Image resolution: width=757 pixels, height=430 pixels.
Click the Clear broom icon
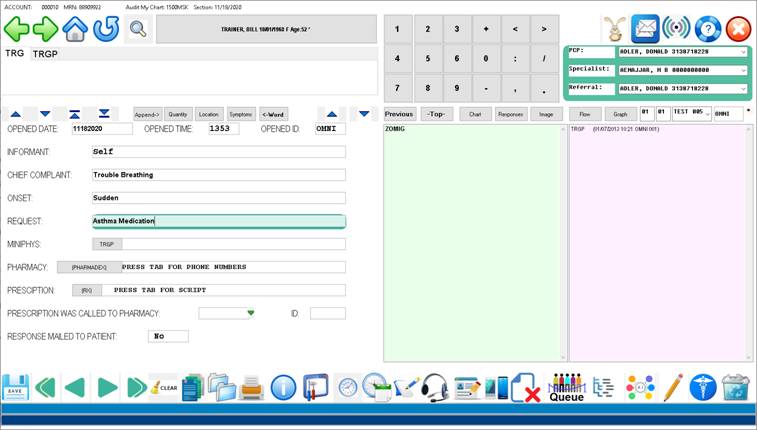[x=163, y=387]
